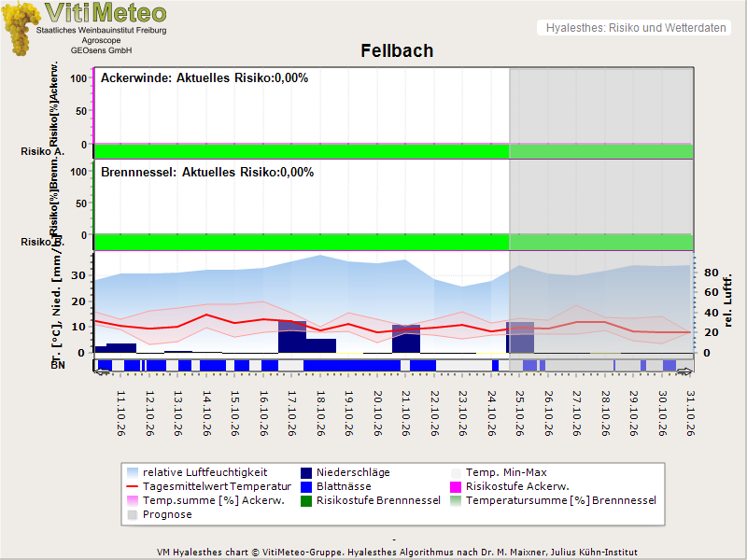Screen dimensions: 747x560
Task: Select the 17.10.26 date label
Action: (x=291, y=413)
